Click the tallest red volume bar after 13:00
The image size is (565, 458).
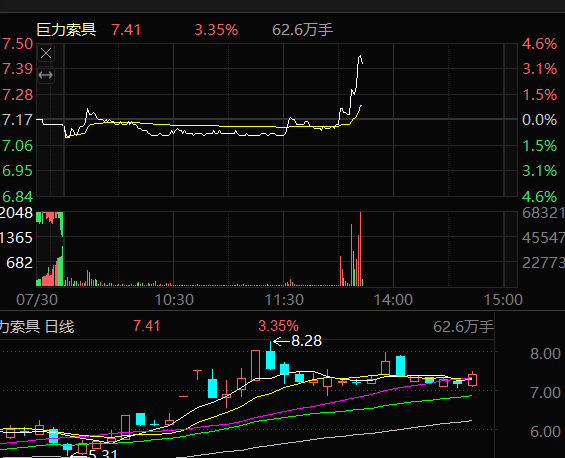pos(360,249)
